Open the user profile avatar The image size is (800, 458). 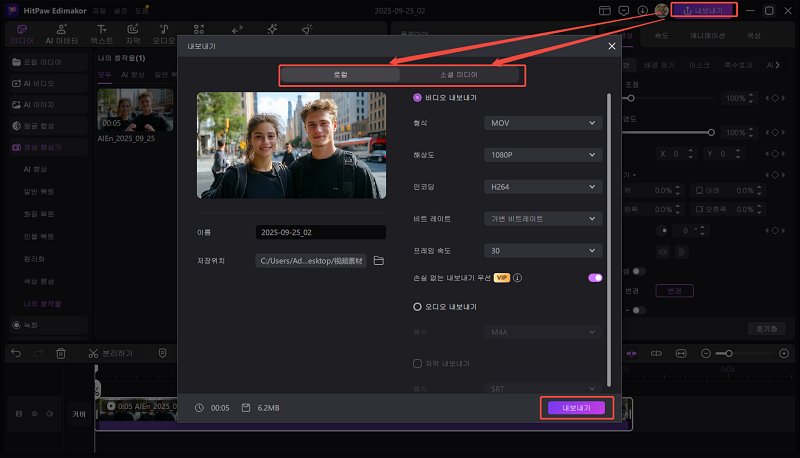[x=661, y=10]
